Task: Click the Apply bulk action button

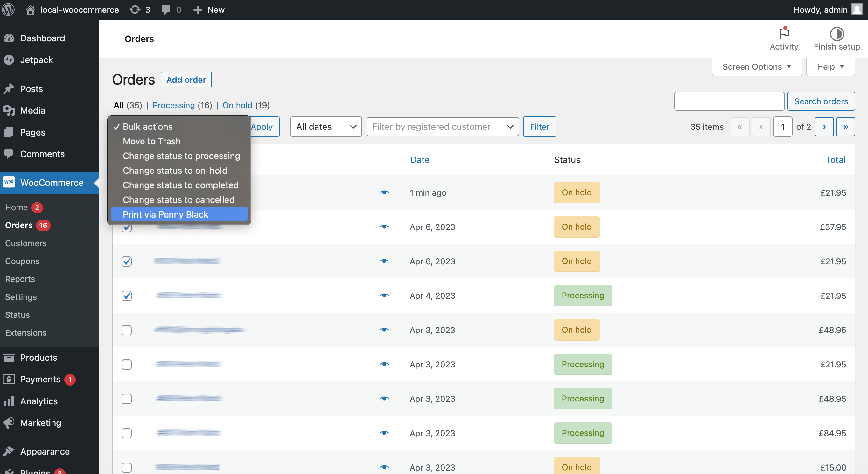Action: pyautogui.click(x=264, y=127)
